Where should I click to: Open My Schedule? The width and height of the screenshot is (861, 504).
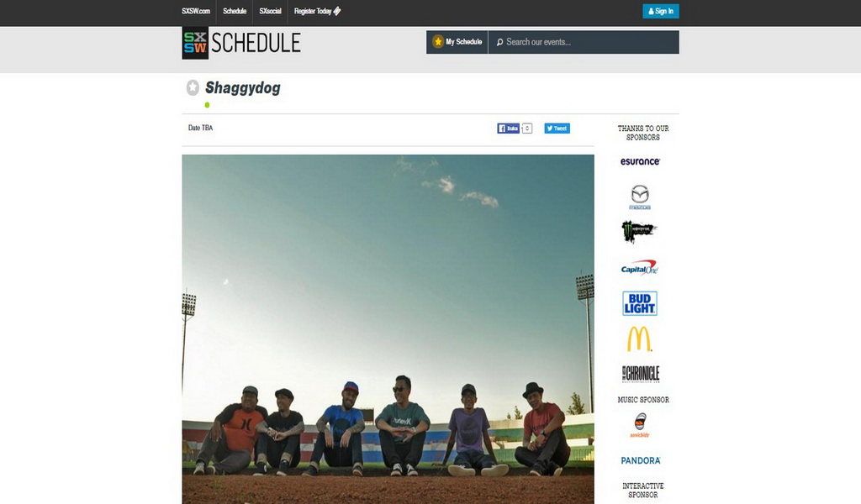click(457, 42)
